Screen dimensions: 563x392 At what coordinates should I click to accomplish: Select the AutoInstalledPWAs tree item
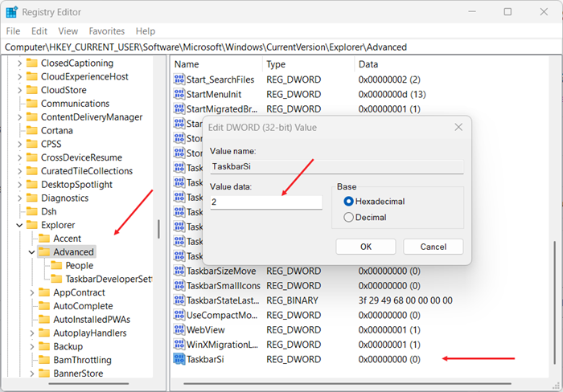pos(92,320)
